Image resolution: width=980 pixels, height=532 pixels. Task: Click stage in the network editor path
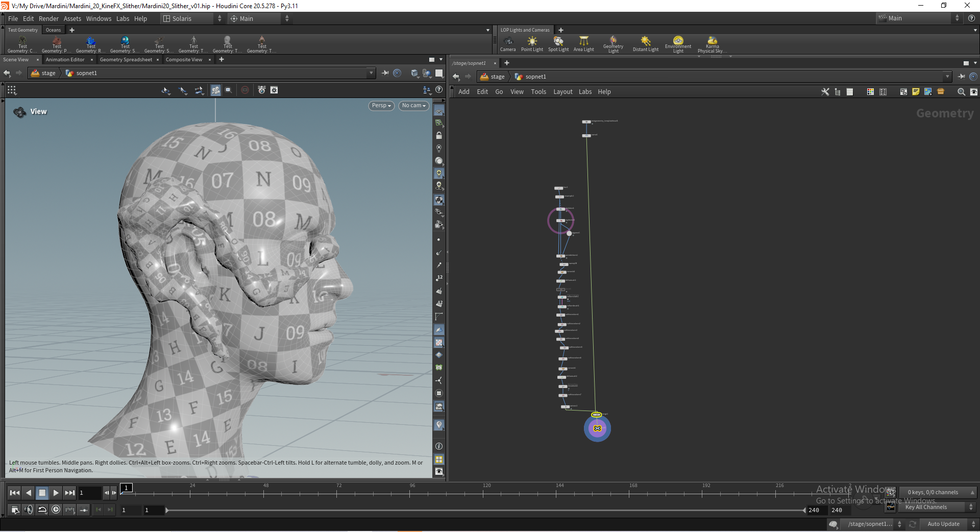pyautogui.click(x=493, y=77)
